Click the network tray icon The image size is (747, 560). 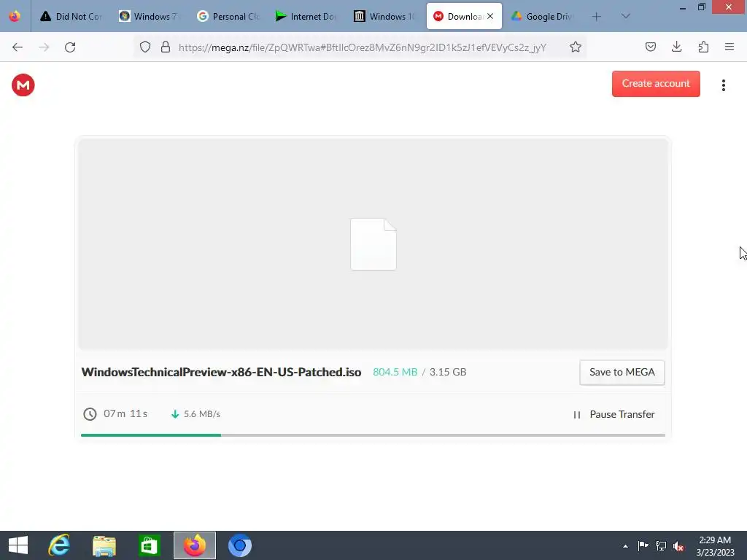(661, 546)
